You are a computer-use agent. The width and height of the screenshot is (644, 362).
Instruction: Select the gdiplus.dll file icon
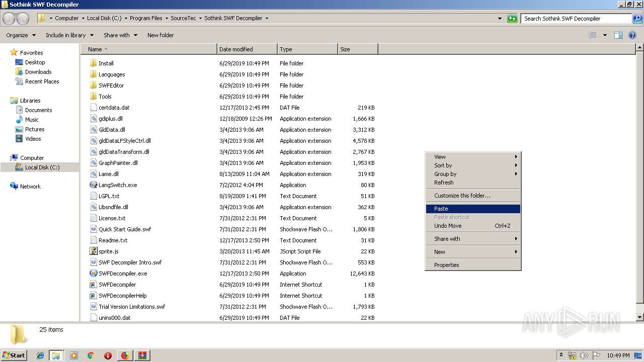pyautogui.click(x=93, y=119)
